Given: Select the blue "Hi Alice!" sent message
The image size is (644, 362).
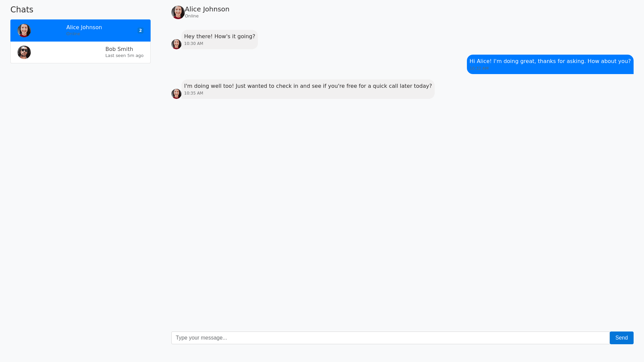Looking at the screenshot, I should (x=550, y=61).
